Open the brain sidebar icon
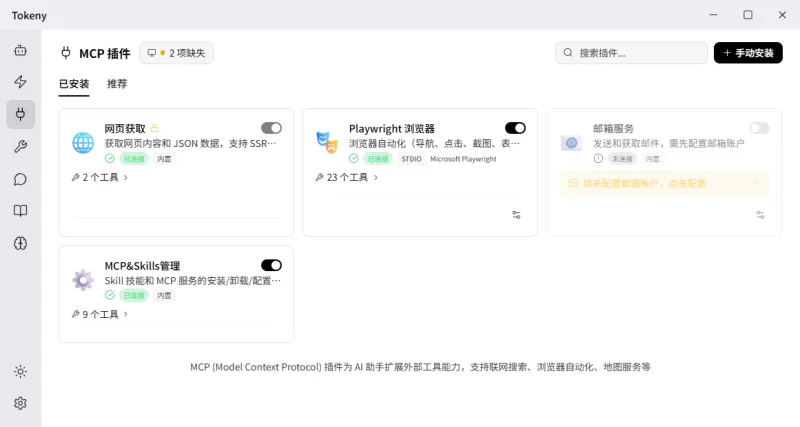 [20, 243]
